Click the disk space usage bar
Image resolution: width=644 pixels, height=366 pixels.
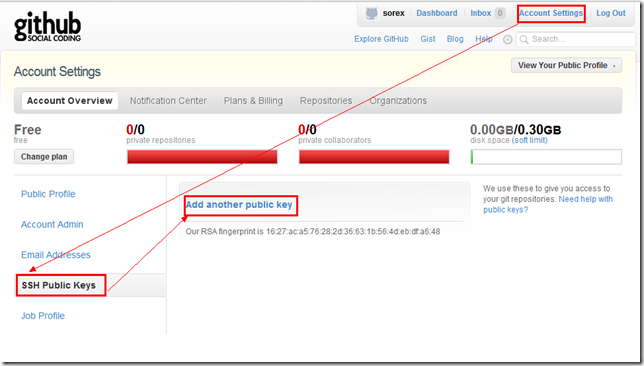tap(546, 157)
